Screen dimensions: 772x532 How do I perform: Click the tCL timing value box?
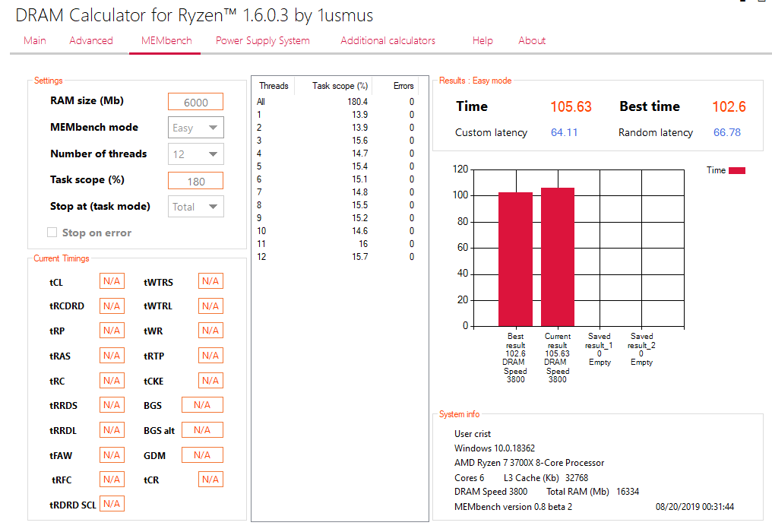(x=112, y=280)
